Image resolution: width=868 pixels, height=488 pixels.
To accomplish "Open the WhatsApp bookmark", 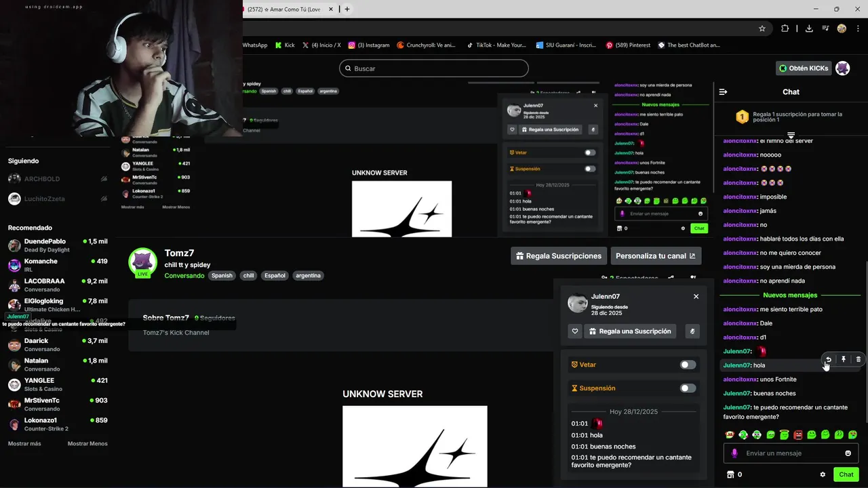I will 254,45.
